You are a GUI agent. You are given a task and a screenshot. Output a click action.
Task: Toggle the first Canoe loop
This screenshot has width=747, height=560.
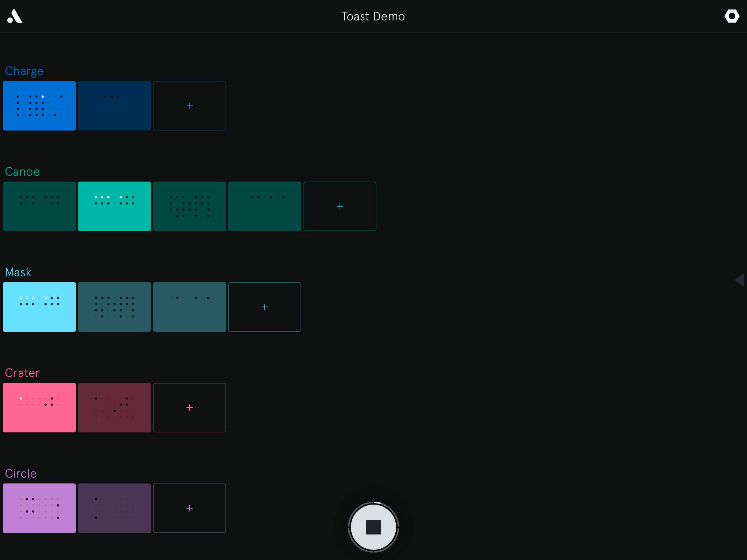tap(39, 206)
